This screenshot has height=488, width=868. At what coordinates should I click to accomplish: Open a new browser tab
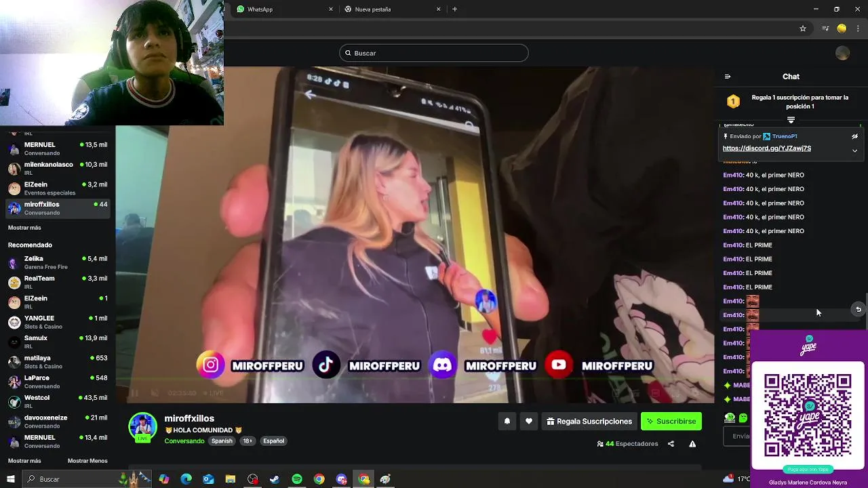tap(454, 9)
